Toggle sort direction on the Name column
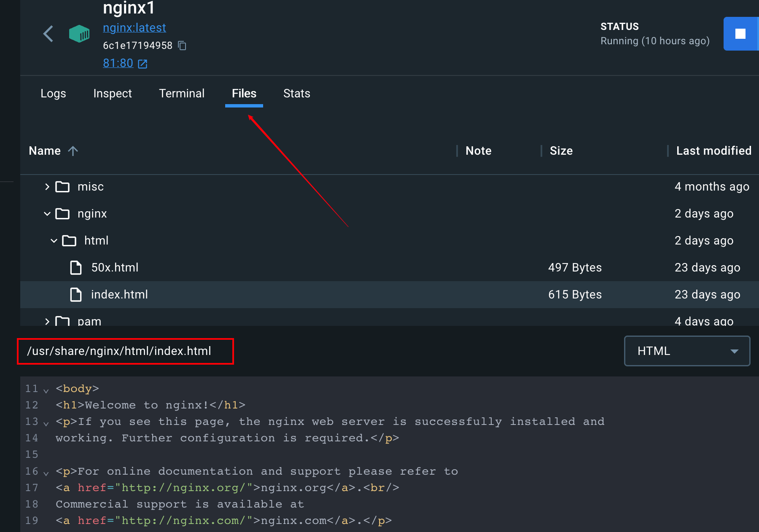 coord(73,150)
